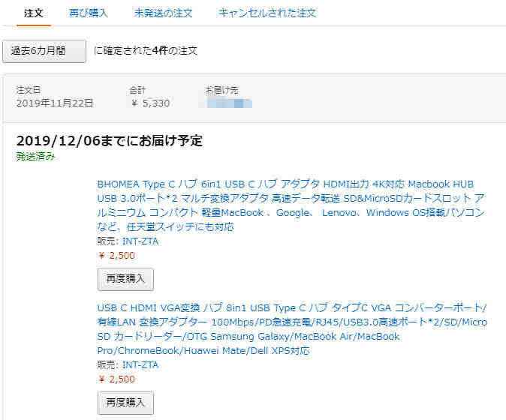The width and height of the screenshot is (506, 420).
Task: Click 再度購入 button for BHOMEA hub
Action: pyautogui.click(x=125, y=279)
